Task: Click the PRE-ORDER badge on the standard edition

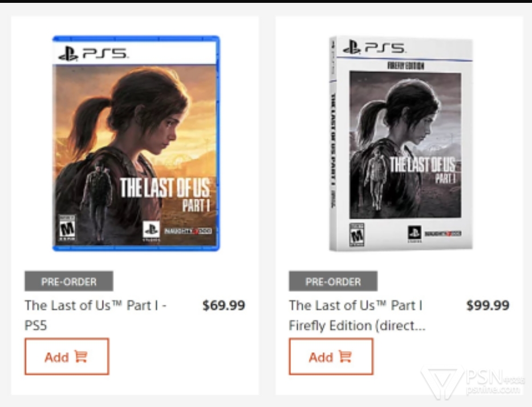Action: coord(69,281)
